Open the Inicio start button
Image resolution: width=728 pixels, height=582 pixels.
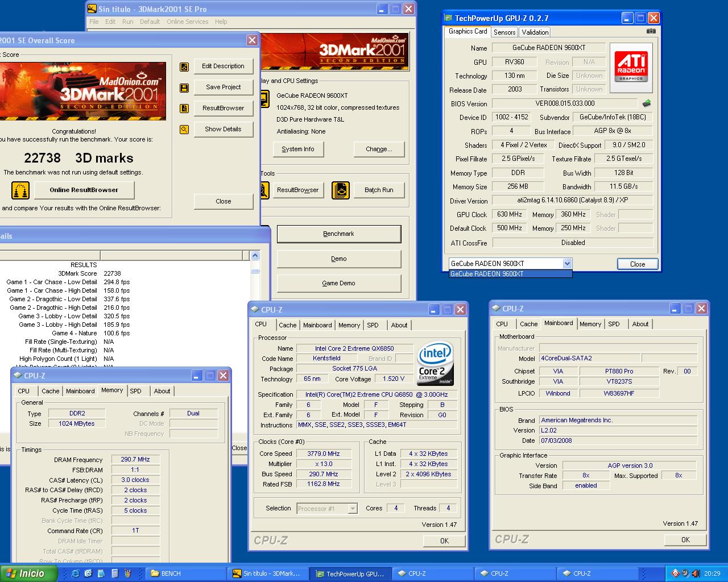(x=28, y=573)
